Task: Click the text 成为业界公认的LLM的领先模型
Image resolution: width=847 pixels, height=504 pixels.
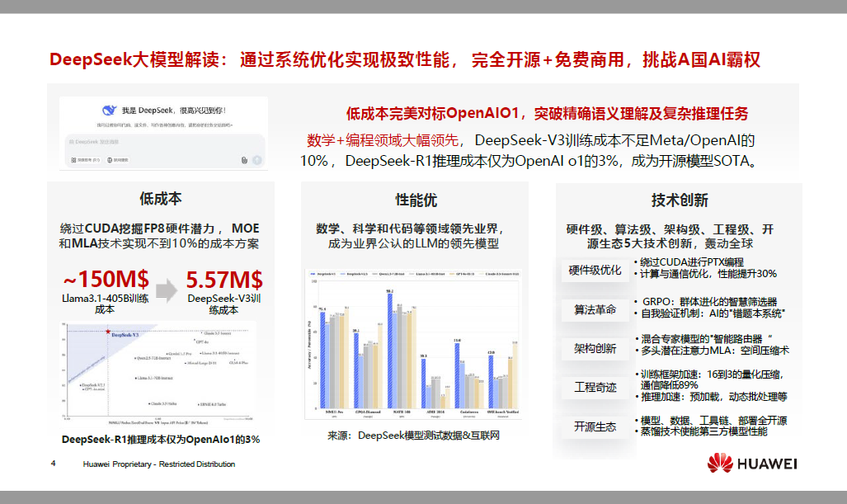Action: [413, 243]
